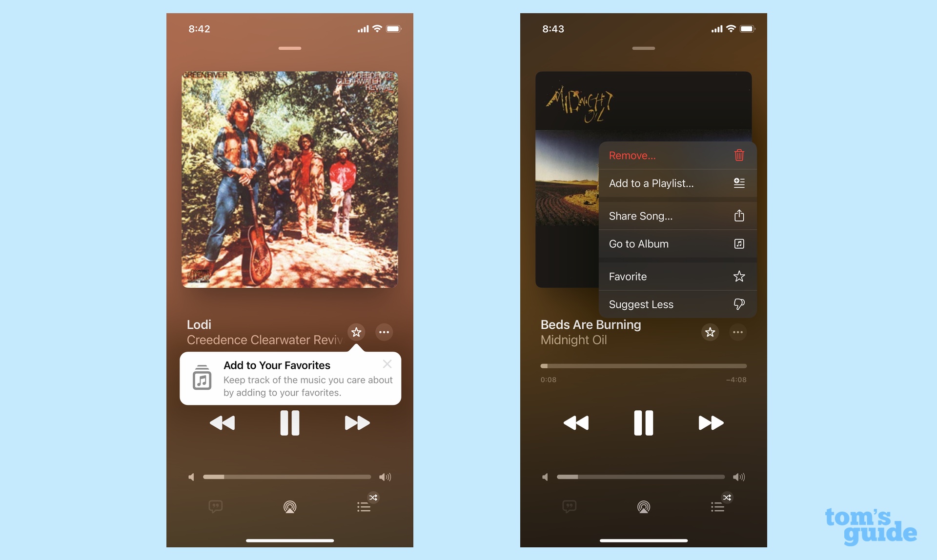Tap the favorite star icon on Lodi
The image size is (937, 560).
356,332
